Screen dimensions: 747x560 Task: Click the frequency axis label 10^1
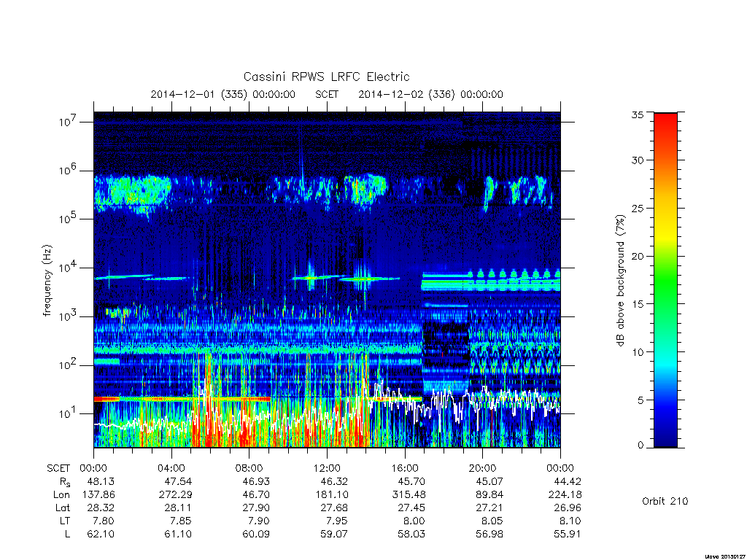68,413
